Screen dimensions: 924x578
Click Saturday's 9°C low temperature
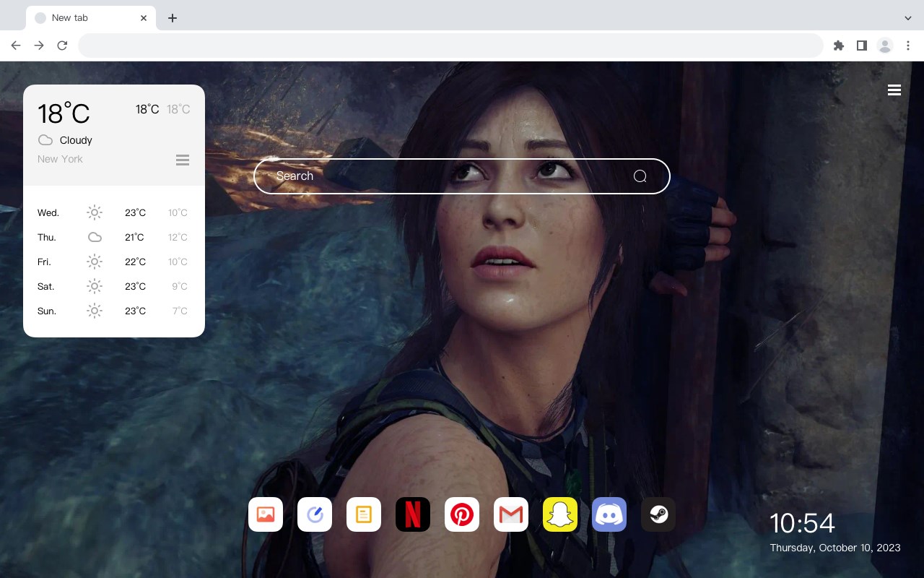tap(180, 286)
